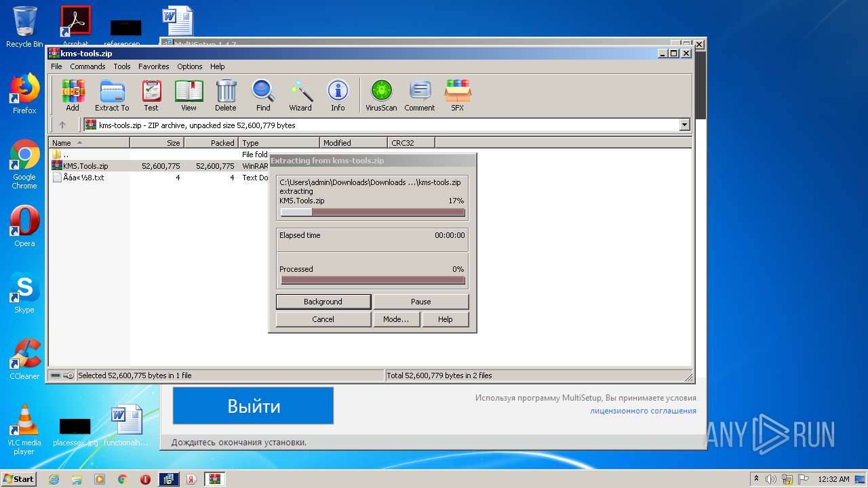Sort by the Packed column header
This screenshot has width=868, height=488.
[x=211, y=142]
